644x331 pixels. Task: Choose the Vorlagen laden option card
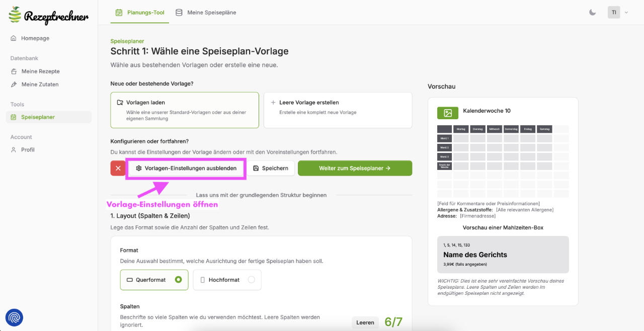tap(185, 110)
